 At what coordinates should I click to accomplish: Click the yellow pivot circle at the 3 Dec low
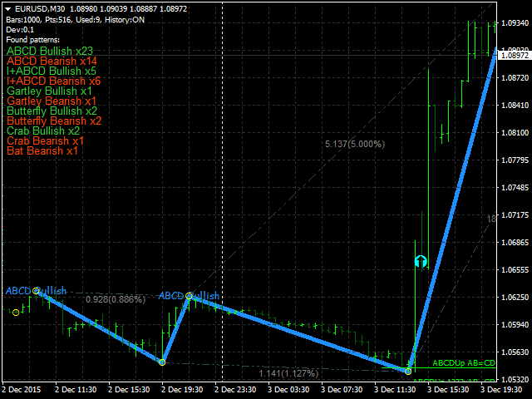[408, 372]
